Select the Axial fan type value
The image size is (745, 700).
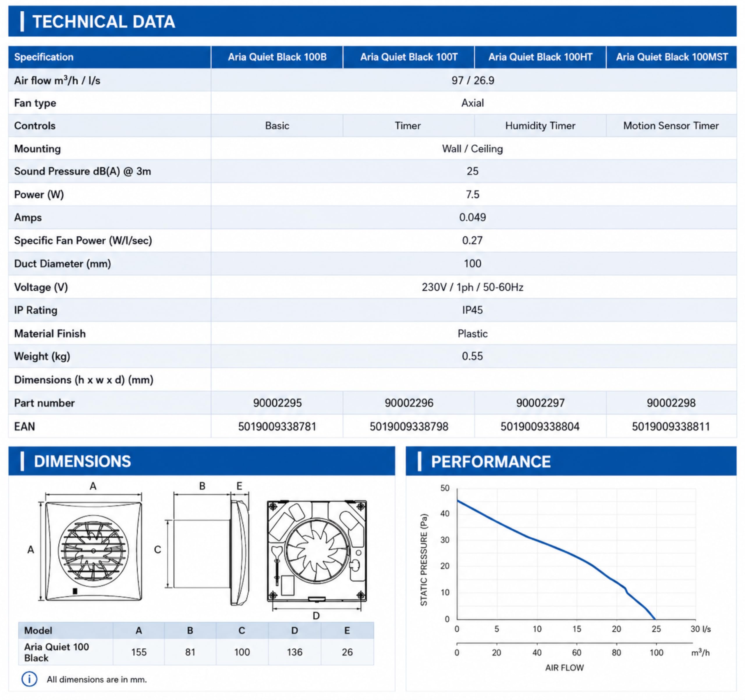[x=473, y=103]
